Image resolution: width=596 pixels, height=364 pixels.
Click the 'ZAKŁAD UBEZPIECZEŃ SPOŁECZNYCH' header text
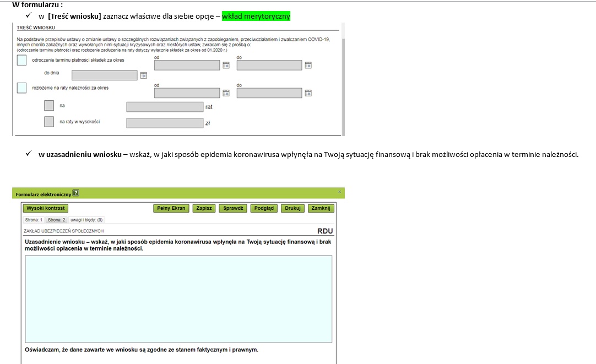pos(63,231)
